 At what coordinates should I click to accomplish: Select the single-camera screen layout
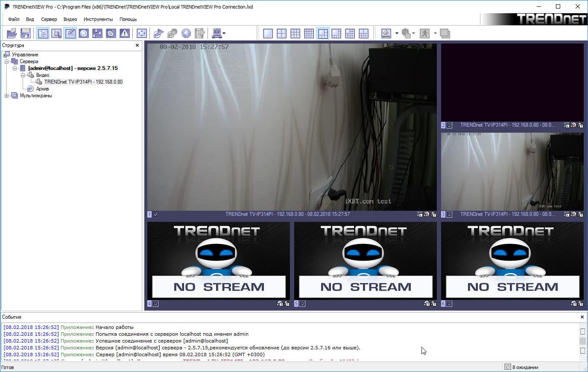[268, 33]
